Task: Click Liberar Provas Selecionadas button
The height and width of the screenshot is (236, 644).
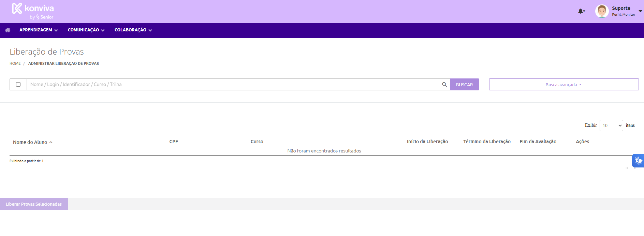Action: click(34, 204)
